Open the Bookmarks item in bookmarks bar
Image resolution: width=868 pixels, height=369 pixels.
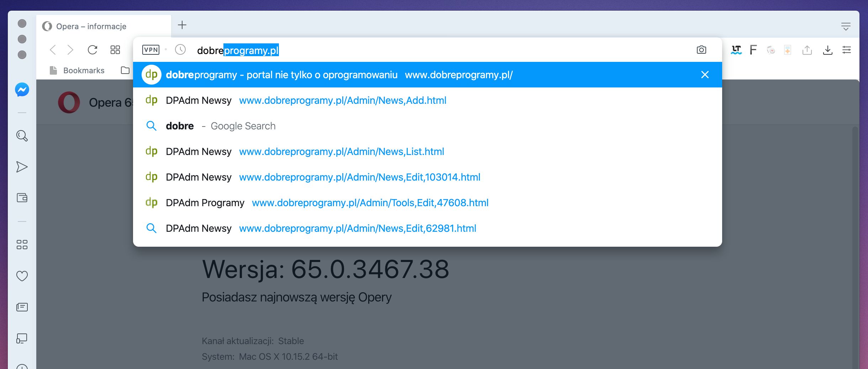coord(77,70)
